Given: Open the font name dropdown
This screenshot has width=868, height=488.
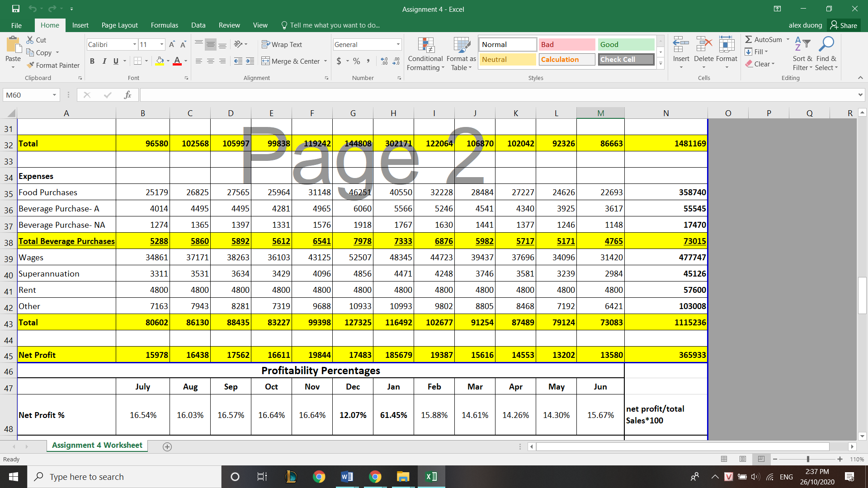Looking at the screenshot, I should [134, 44].
